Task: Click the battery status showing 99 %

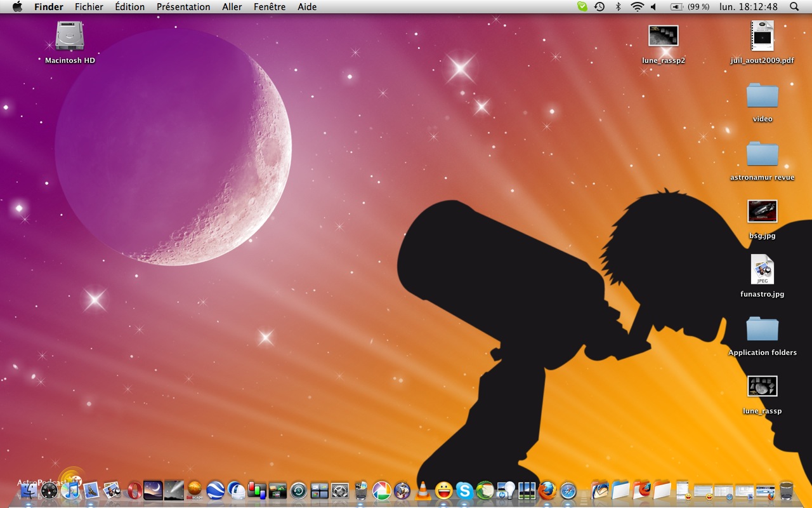Action: [690, 7]
